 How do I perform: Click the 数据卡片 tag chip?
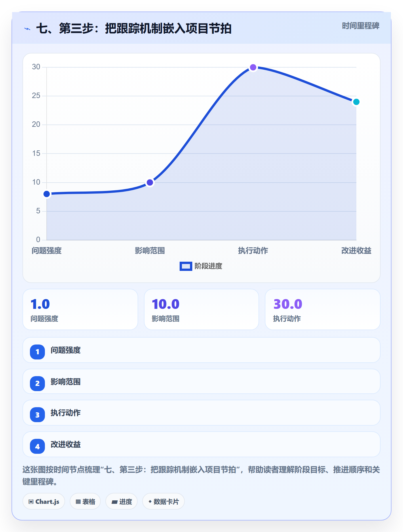click(164, 502)
